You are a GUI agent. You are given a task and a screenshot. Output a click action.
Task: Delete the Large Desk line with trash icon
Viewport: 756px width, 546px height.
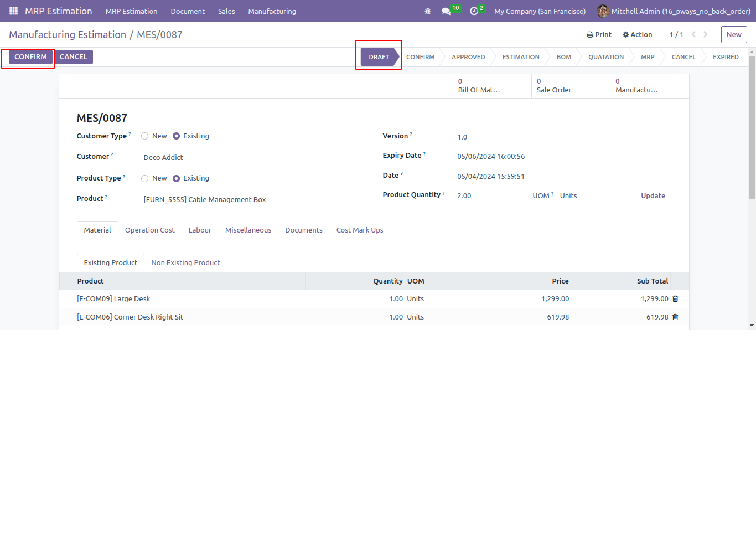[675, 299]
